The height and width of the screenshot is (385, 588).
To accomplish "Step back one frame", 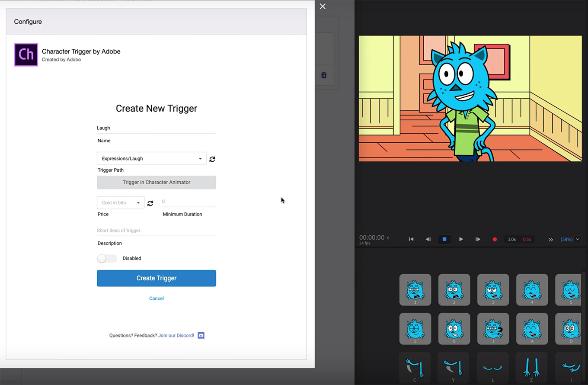I will (x=428, y=239).
